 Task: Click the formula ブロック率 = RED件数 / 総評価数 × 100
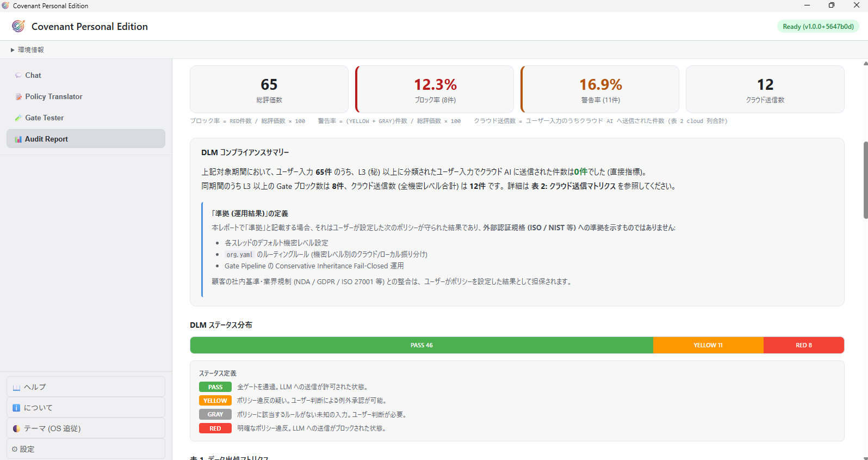[x=247, y=121]
